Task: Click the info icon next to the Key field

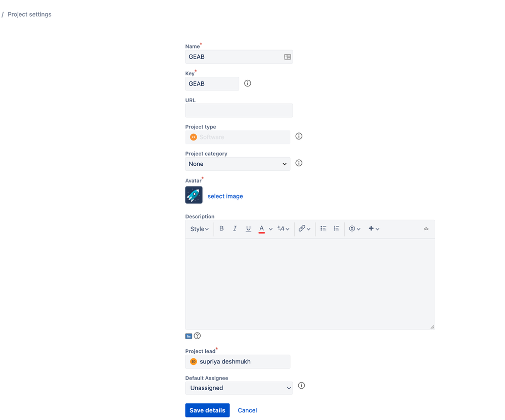Action: point(247,83)
